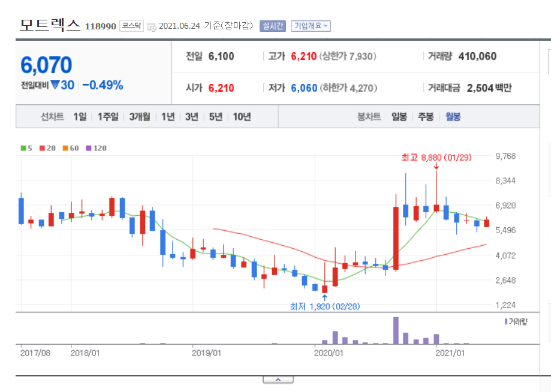Click the 상한가 7,930 text
The width and height of the screenshot is (551, 392).
tap(348, 56)
